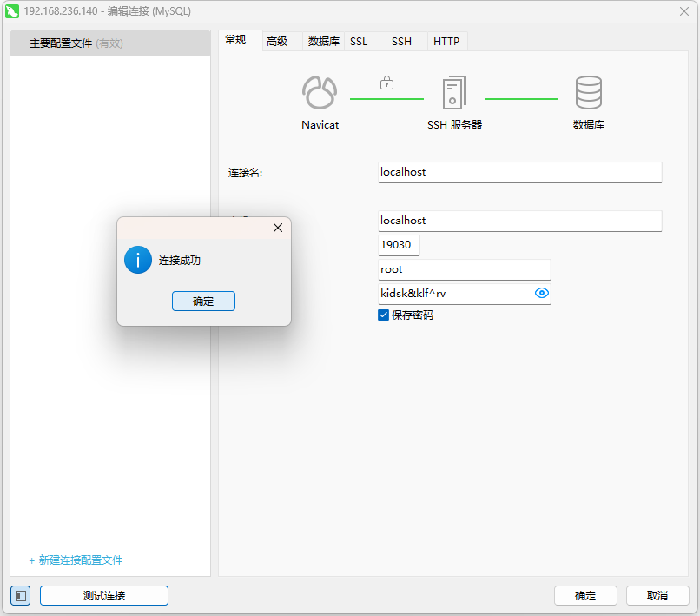Click the database cylinder icon
Image resolution: width=700 pixels, height=616 pixels.
588,92
